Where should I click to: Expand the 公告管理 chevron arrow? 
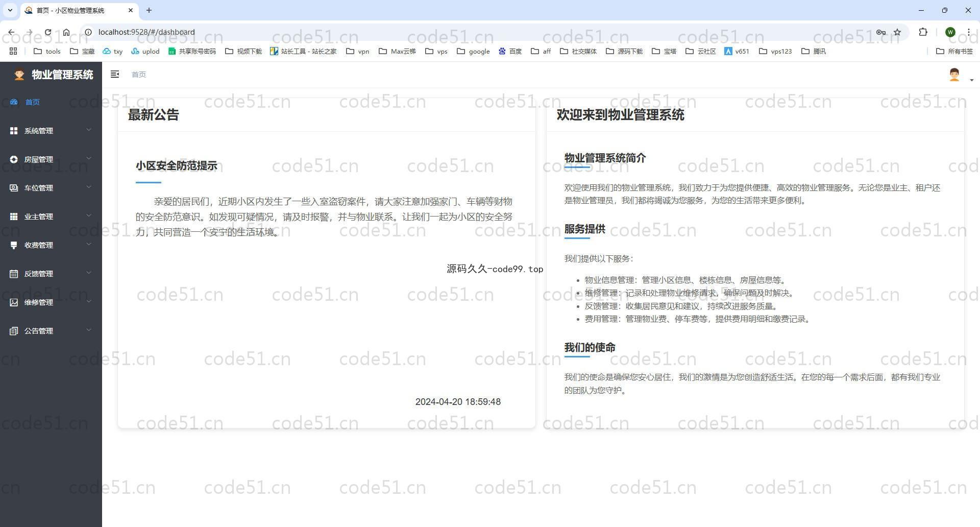coord(89,330)
